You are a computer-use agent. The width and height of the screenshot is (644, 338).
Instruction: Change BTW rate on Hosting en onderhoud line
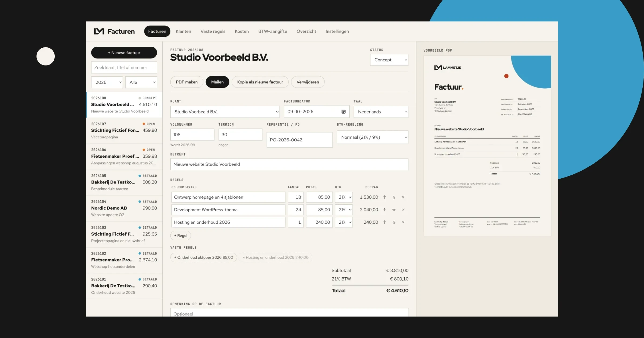pyautogui.click(x=344, y=222)
